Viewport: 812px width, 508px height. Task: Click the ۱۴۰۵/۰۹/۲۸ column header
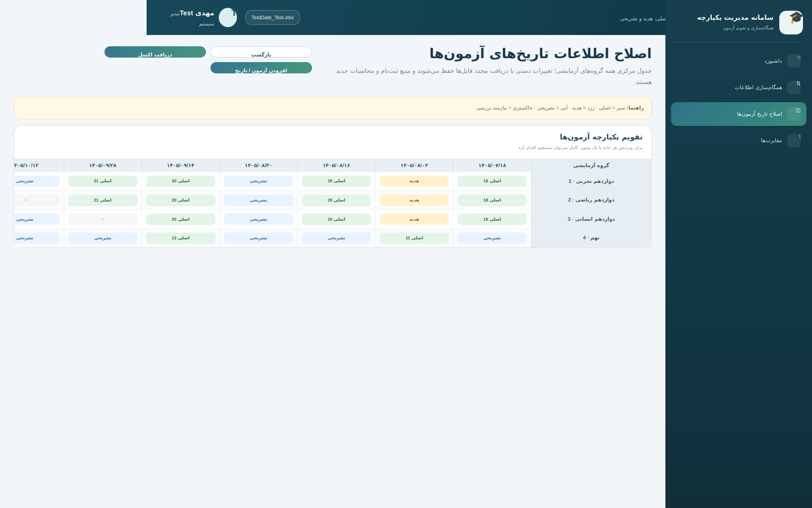pos(103,165)
